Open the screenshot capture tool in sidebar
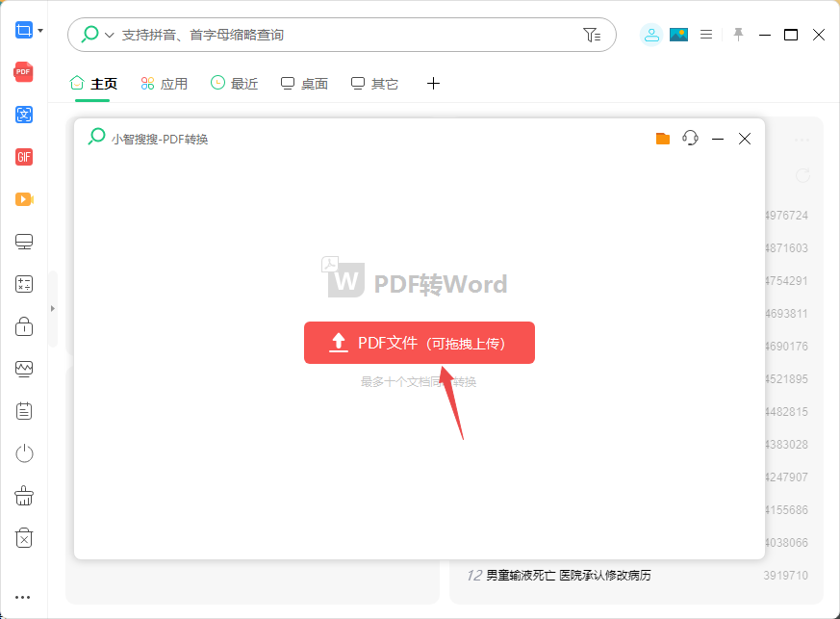The image size is (840, 619). pyautogui.click(x=23, y=30)
